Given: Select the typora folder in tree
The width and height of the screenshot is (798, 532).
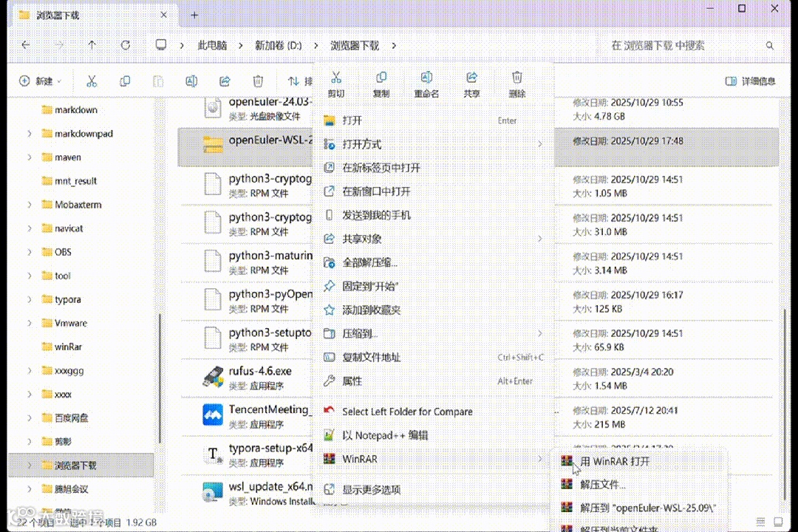Looking at the screenshot, I should (68, 299).
